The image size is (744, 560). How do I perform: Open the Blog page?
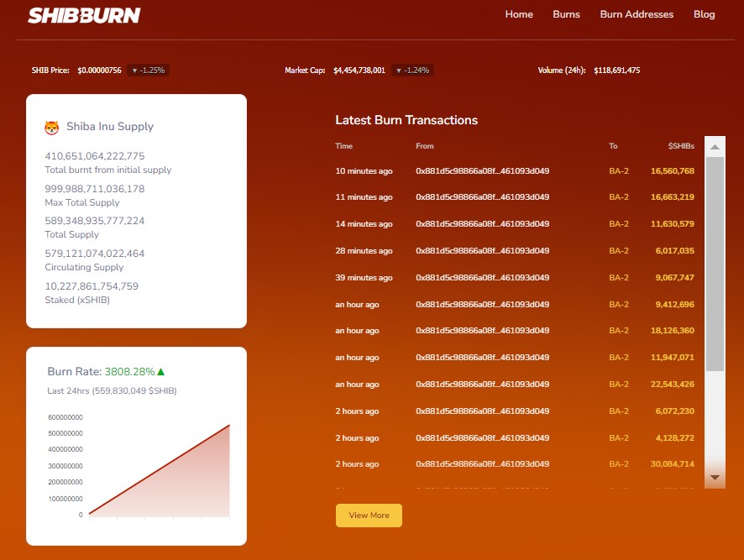[704, 14]
